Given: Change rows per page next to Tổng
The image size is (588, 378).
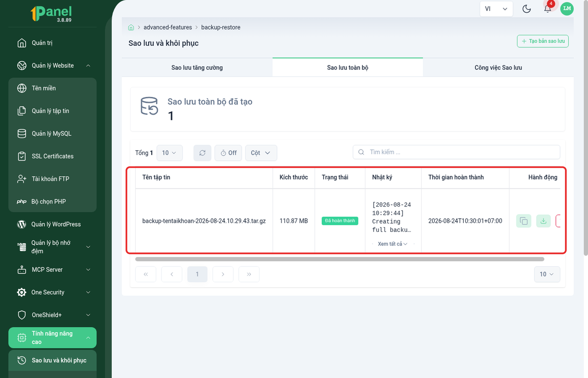Looking at the screenshot, I should coord(169,153).
